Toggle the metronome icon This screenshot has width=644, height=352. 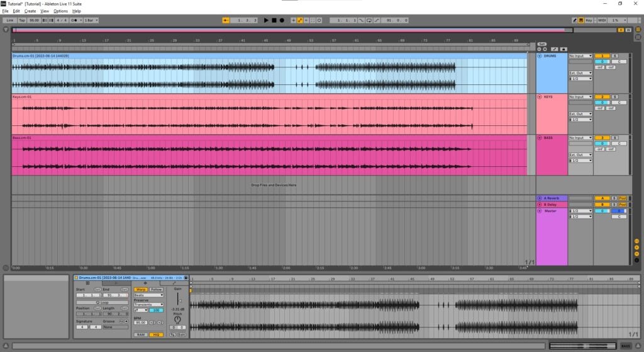point(74,20)
